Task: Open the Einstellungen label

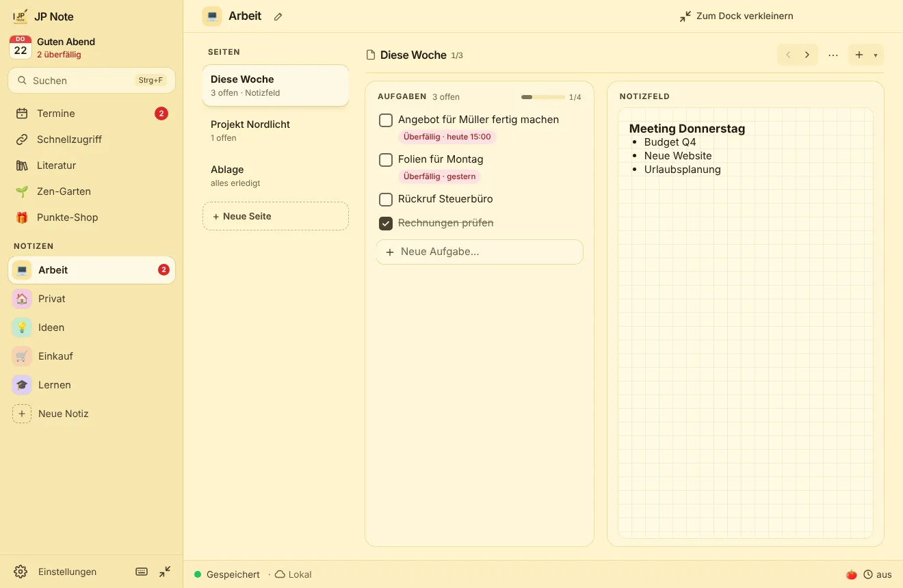Action: [x=67, y=572]
